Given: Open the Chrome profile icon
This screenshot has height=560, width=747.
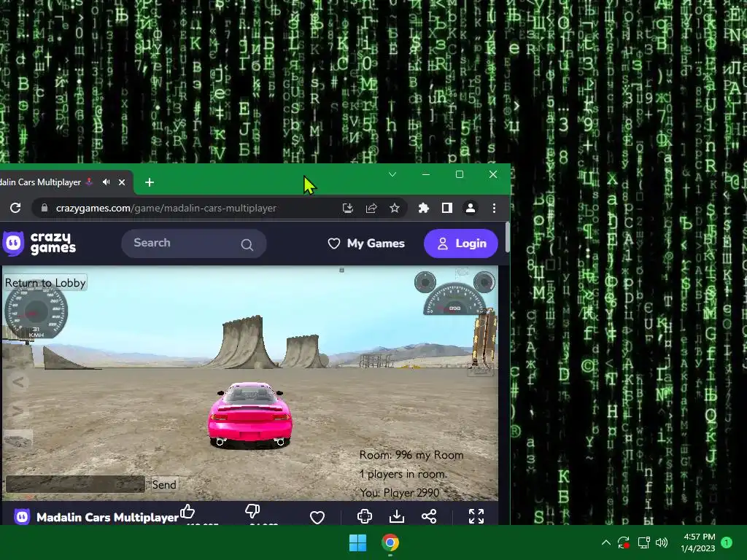Looking at the screenshot, I should click(x=471, y=208).
